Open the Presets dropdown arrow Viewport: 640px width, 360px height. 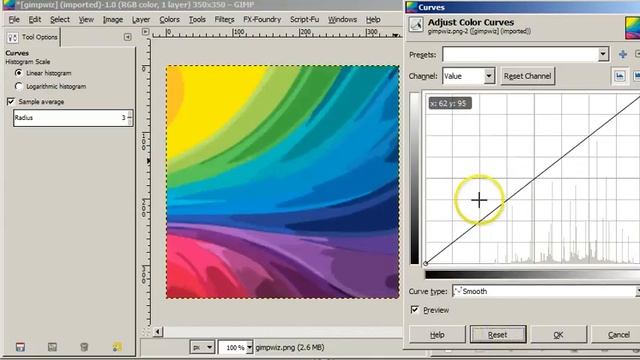(x=603, y=54)
